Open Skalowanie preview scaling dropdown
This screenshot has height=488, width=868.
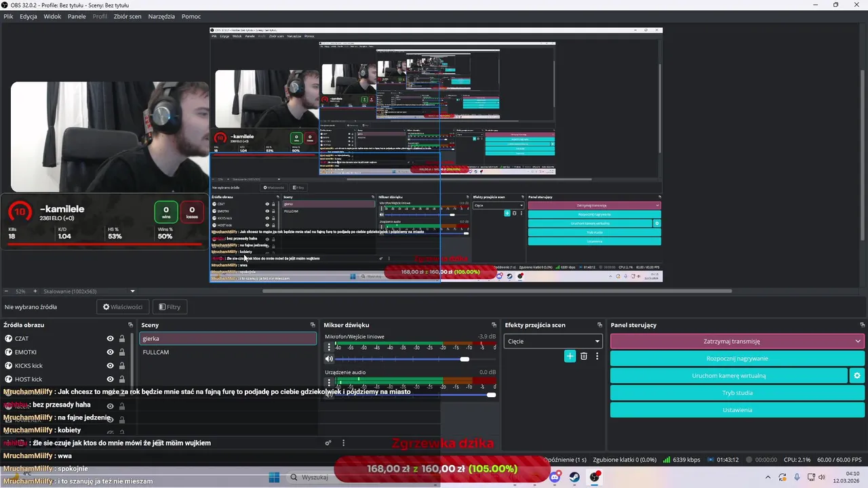pos(90,291)
